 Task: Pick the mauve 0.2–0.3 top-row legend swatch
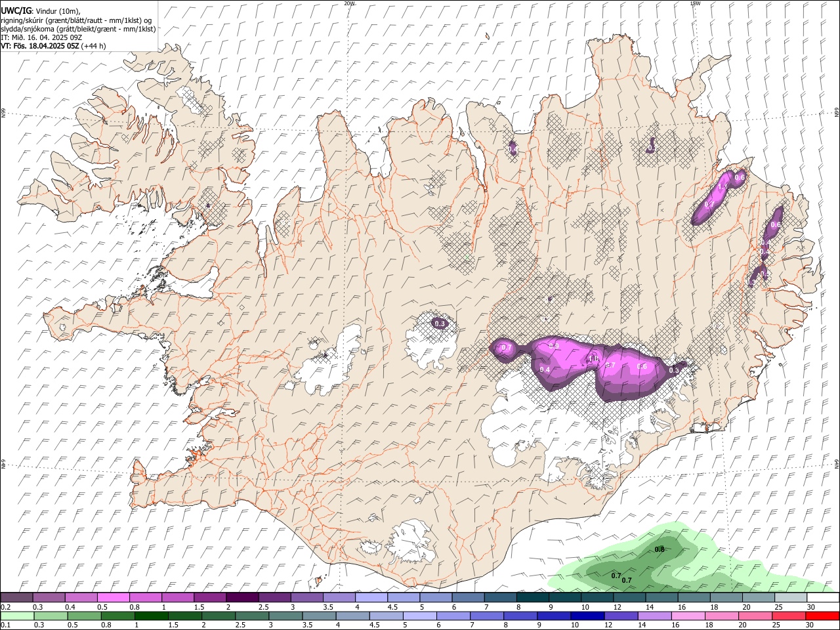point(16,598)
